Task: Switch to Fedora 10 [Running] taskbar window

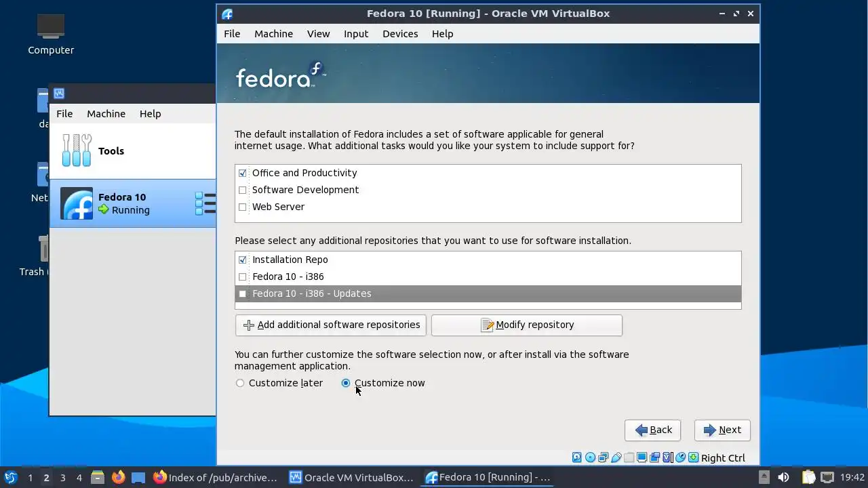Action: [488, 477]
